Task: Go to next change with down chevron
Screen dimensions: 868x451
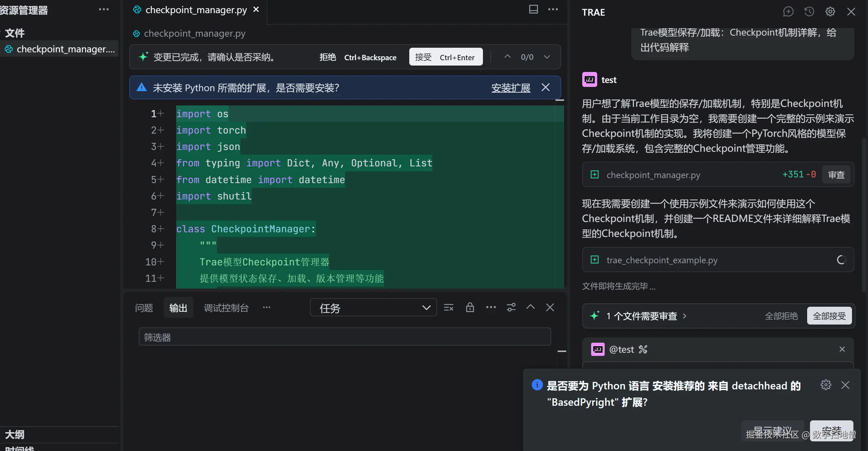Action: click(x=547, y=57)
